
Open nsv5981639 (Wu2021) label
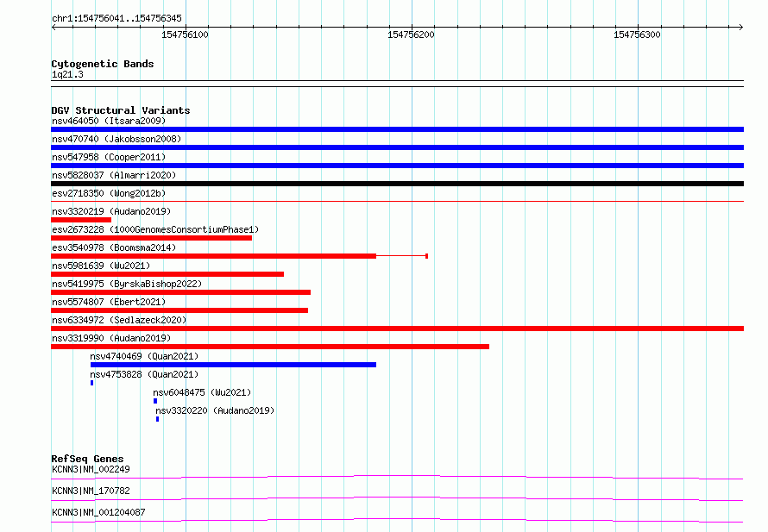(x=101, y=266)
